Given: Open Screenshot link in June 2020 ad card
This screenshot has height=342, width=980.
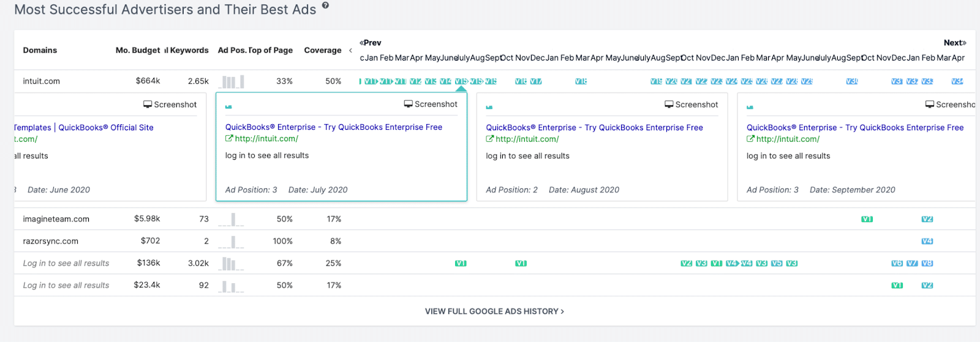Looking at the screenshot, I should [x=170, y=105].
